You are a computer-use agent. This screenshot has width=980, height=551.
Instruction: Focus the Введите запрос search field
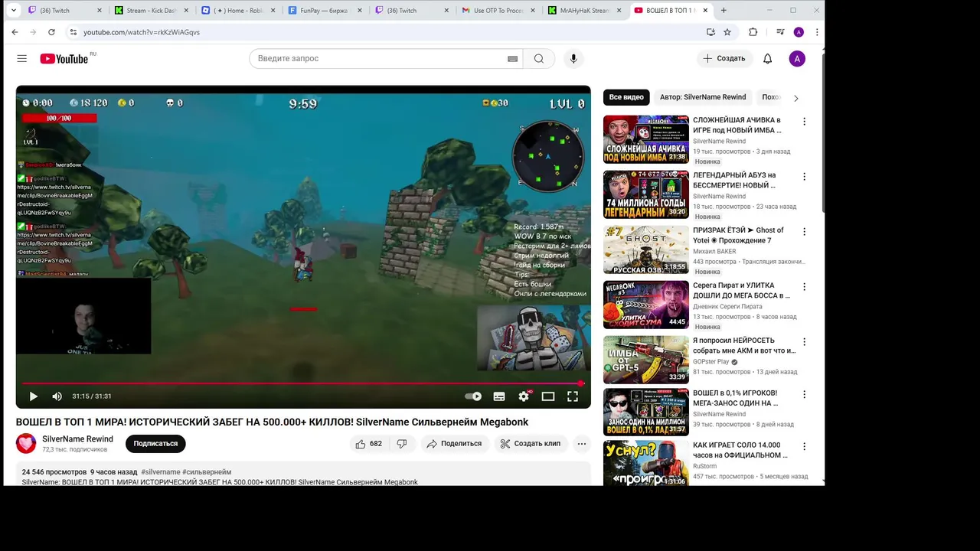coord(379,59)
